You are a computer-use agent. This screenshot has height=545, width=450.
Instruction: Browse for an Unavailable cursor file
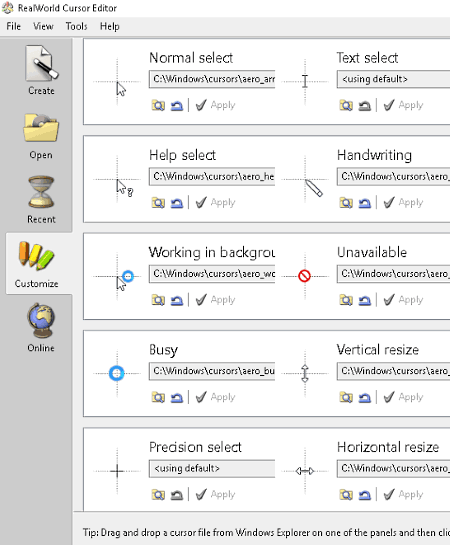(346, 300)
